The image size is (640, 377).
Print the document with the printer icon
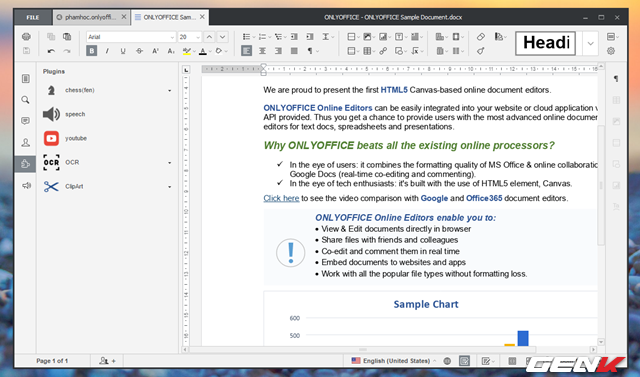click(26, 37)
